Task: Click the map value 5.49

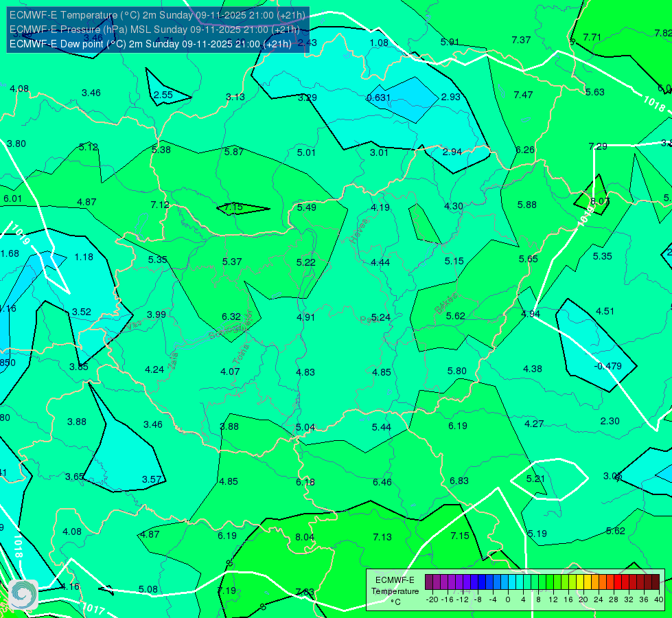Action: pos(307,207)
